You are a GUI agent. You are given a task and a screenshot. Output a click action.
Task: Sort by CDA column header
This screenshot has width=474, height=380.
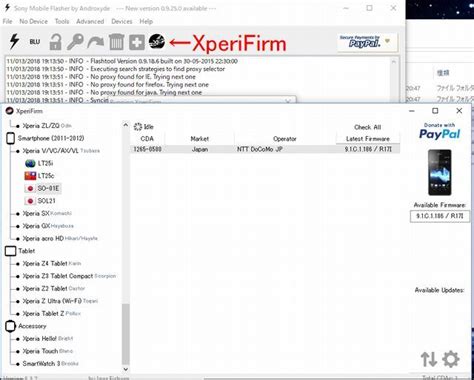click(147, 139)
